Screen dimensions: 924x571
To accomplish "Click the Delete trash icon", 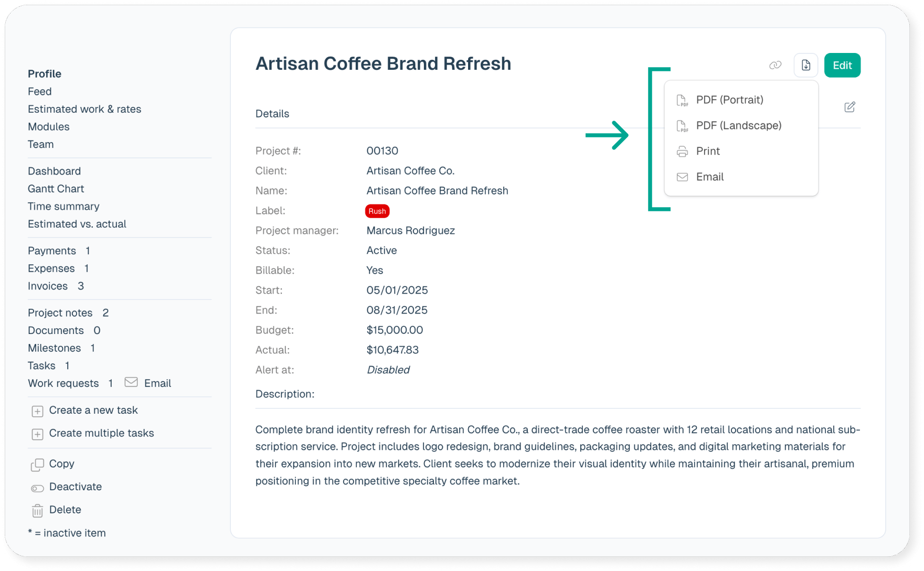I will pyautogui.click(x=37, y=511).
